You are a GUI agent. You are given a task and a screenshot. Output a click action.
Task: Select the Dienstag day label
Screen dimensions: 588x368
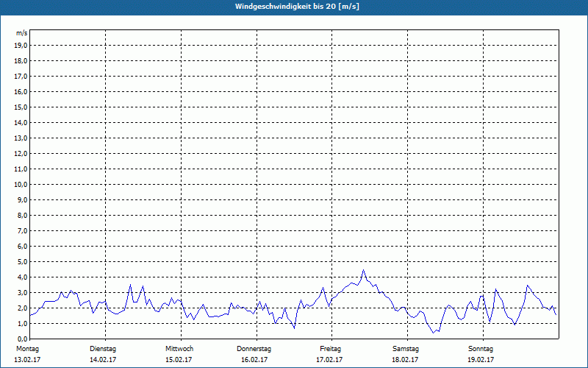click(x=103, y=348)
